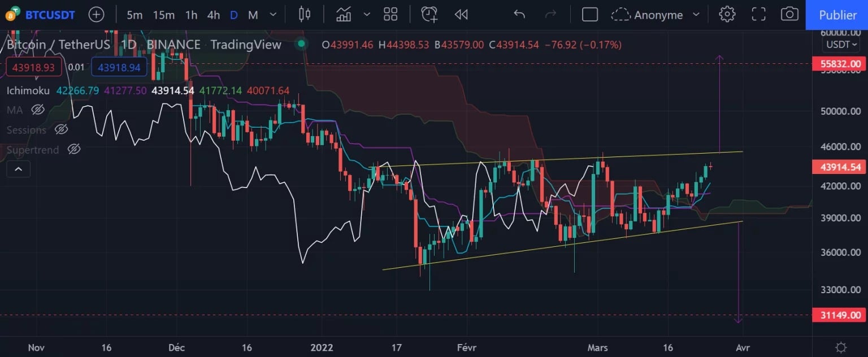
Task: Click the Bitcoin / TetherUS title
Action: click(x=59, y=45)
